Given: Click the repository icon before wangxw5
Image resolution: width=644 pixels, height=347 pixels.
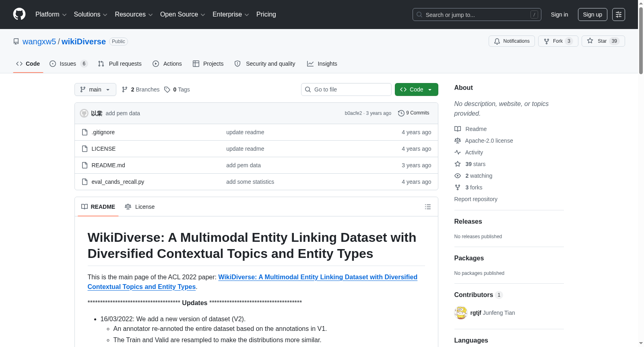Looking at the screenshot, I should click(x=16, y=42).
